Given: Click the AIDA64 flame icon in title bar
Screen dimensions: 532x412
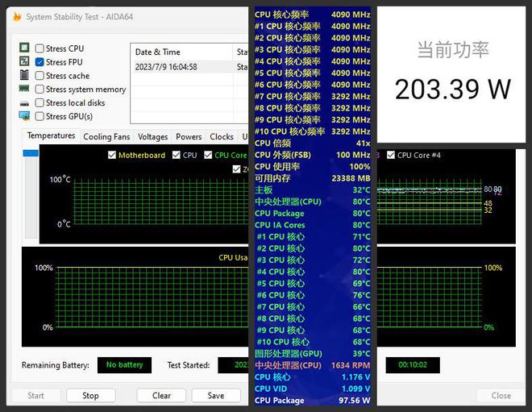Looking at the screenshot, I should tap(17, 16).
